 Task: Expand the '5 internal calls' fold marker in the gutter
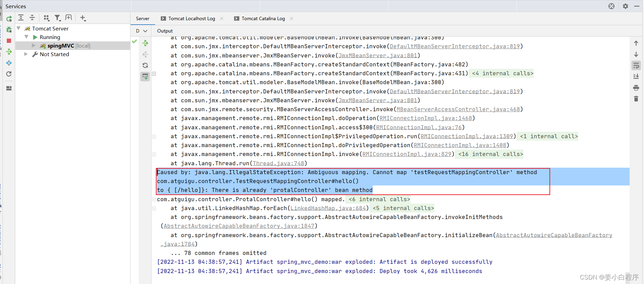(154, 208)
